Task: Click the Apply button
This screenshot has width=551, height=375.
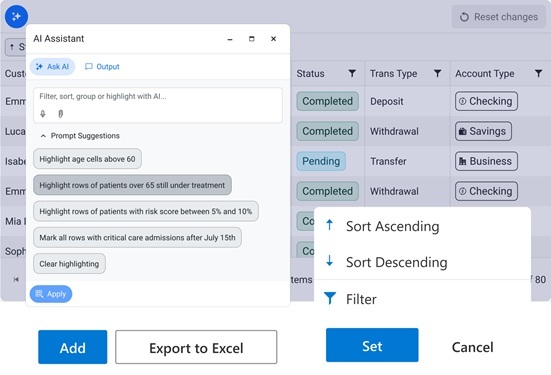Action: click(51, 294)
